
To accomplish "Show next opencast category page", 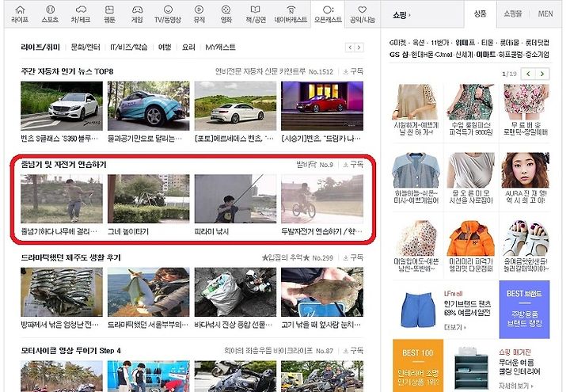I will coord(359,48).
